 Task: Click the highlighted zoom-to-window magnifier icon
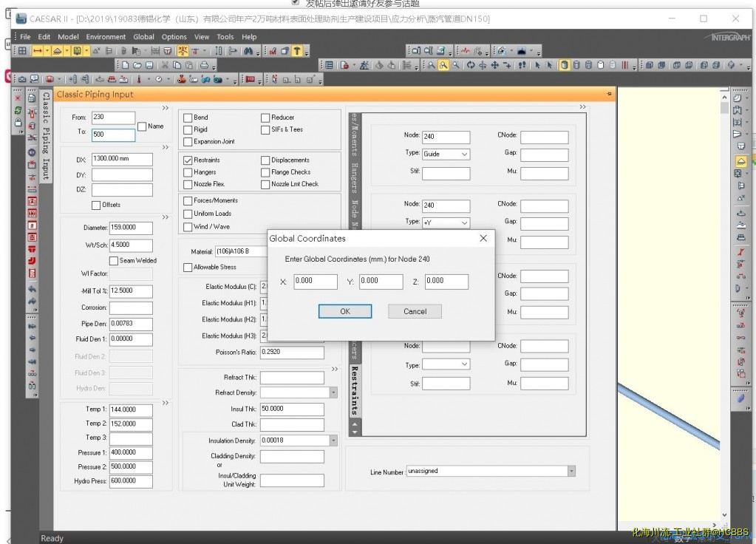(443, 65)
